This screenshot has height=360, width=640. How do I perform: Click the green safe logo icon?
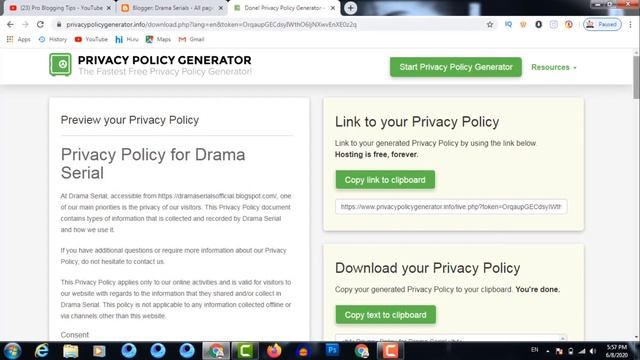[60, 64]
